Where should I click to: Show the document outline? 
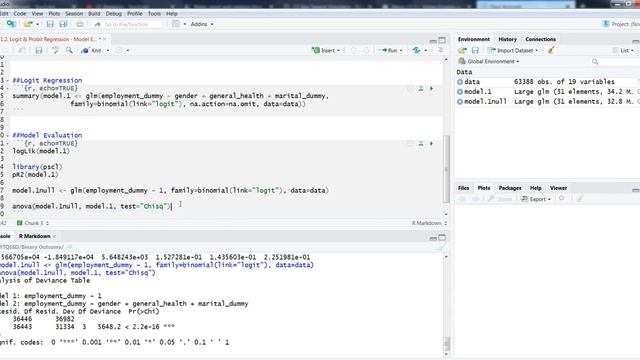(441, 50)
